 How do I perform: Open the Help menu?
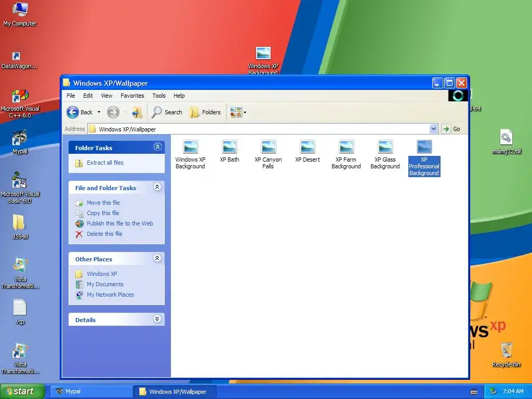click(x=179, y=96)
